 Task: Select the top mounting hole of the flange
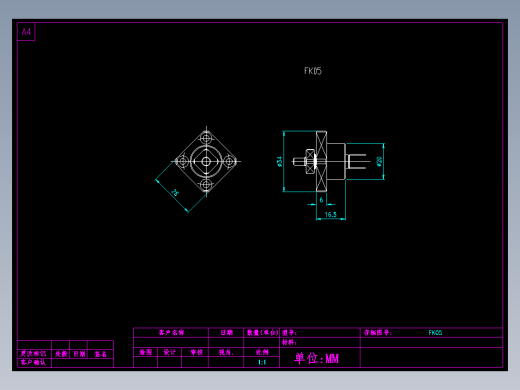coord(206,138)
